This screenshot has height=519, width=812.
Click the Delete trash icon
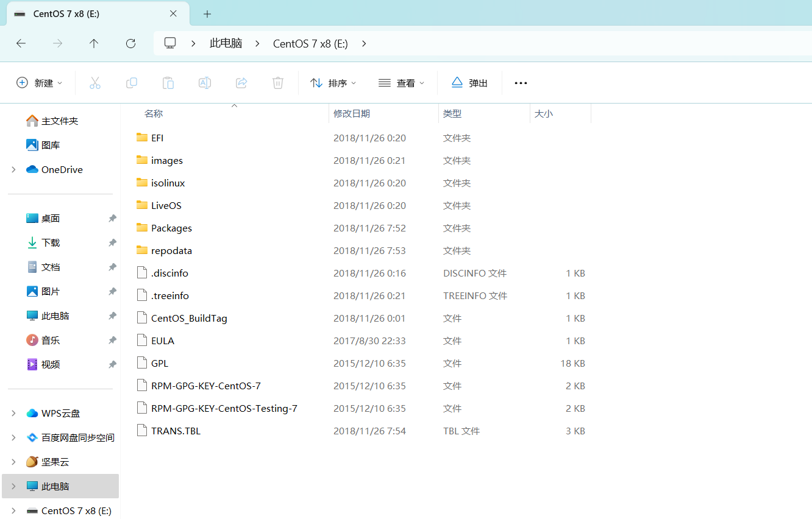tap(278, 83)
